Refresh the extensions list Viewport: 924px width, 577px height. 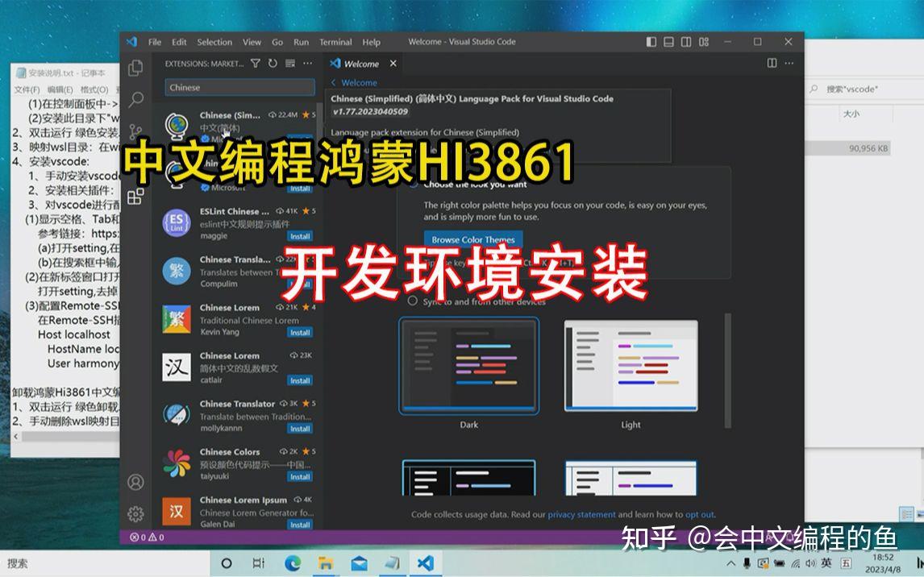[273, 63]
